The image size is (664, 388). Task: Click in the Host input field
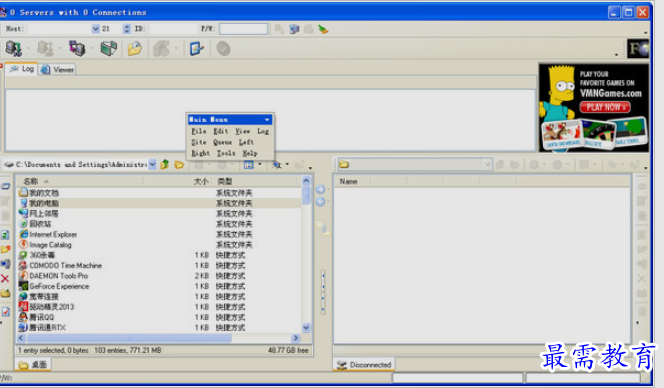(59, 29)
